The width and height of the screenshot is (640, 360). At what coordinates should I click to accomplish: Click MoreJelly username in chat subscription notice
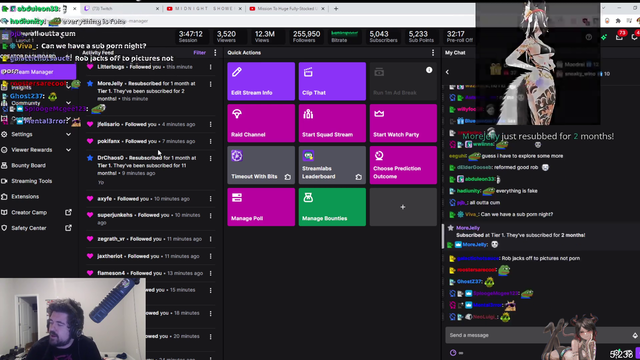(467, 228)
